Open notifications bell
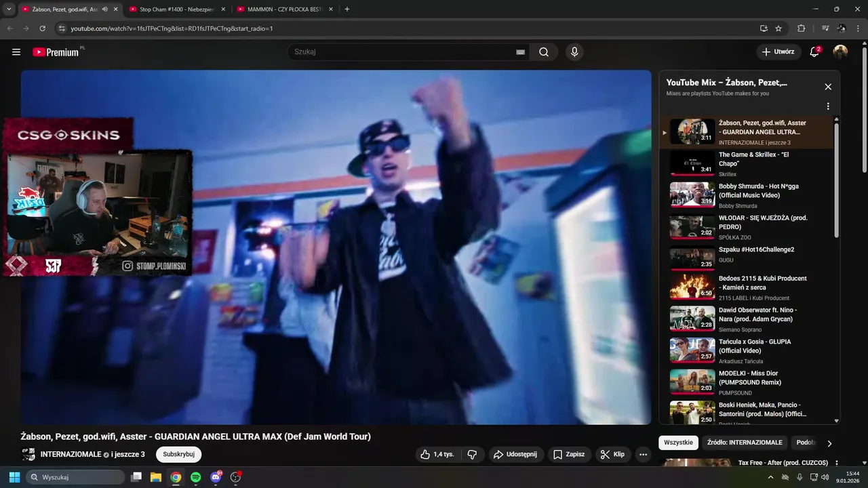This screenshot has width=868, height=488. 814,52
